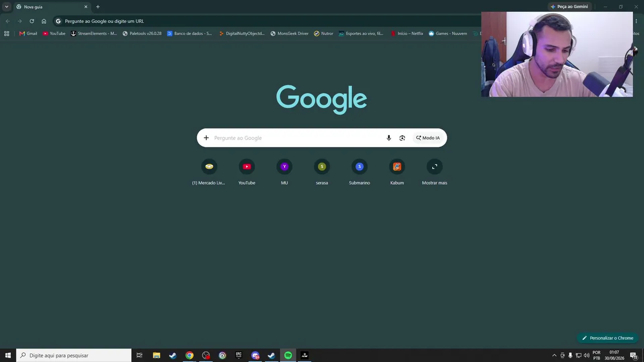The width and height of the screenshot is (644, 362).
Task: Open the MonsGeek Driver bookmark
Action: coord(289,34)
